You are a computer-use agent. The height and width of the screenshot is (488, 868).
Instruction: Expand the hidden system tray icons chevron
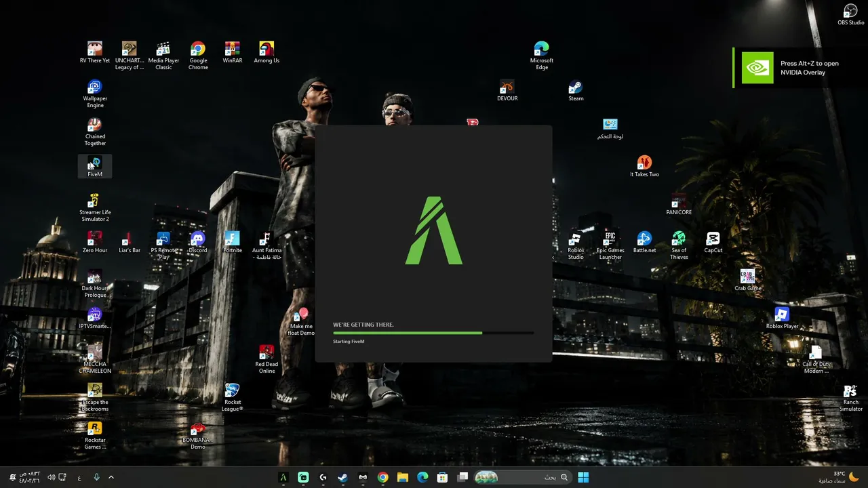pyautogui.click(x=111, y=477)
